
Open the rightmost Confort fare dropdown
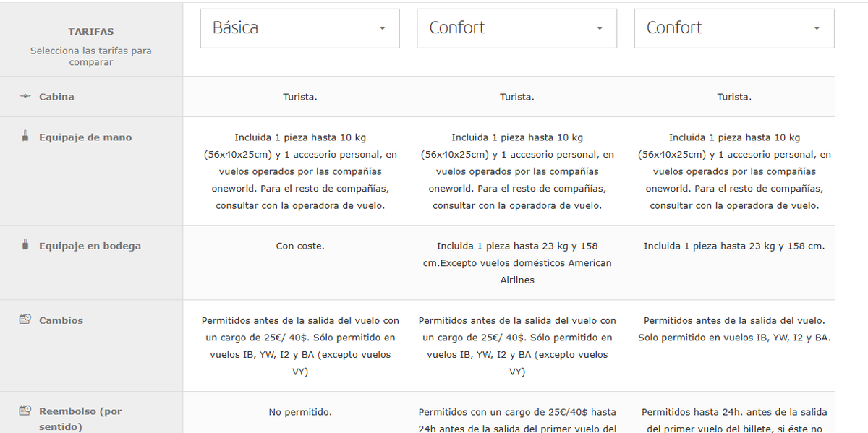(x=734, y=28)
